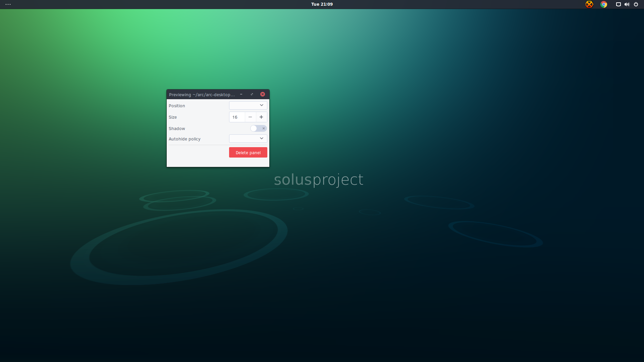Close the Previewing window
The width and height of the screenshot is (644, 362).
(x=263, y=94)
